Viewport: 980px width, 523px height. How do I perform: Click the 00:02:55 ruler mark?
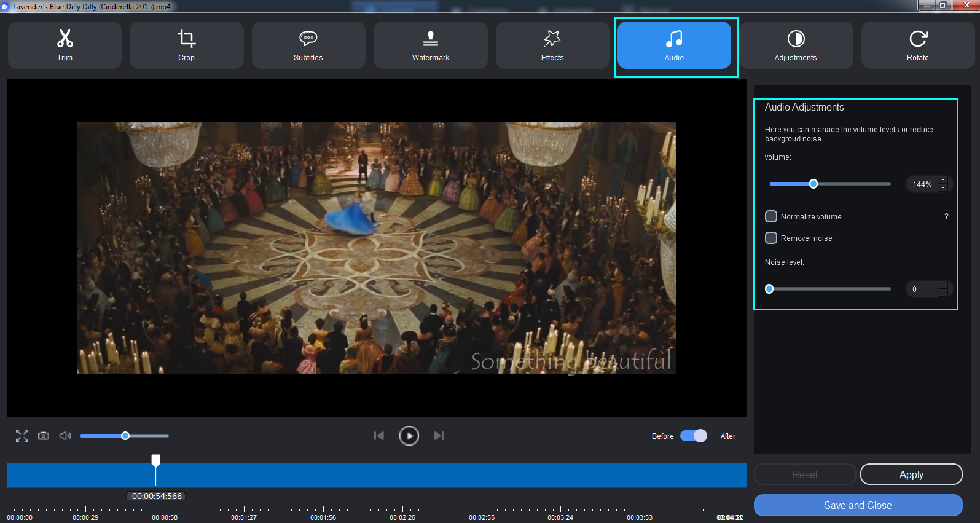(482, 517)
